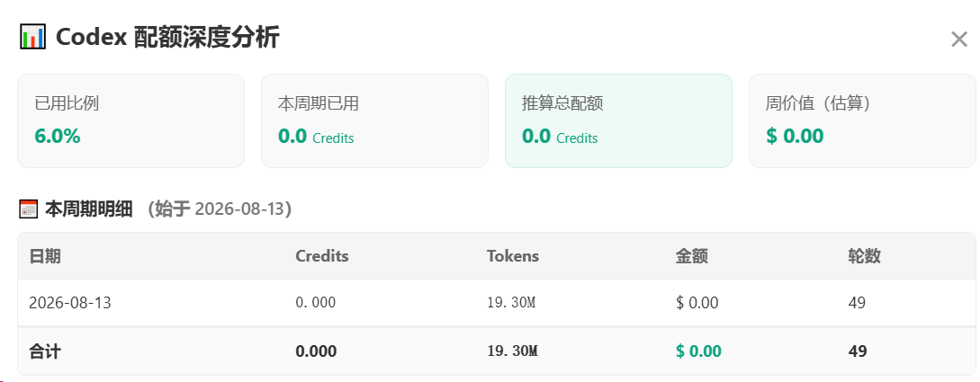Click the 合计 total row label
This screenshot has width=980, height=382.
(45, 351)
